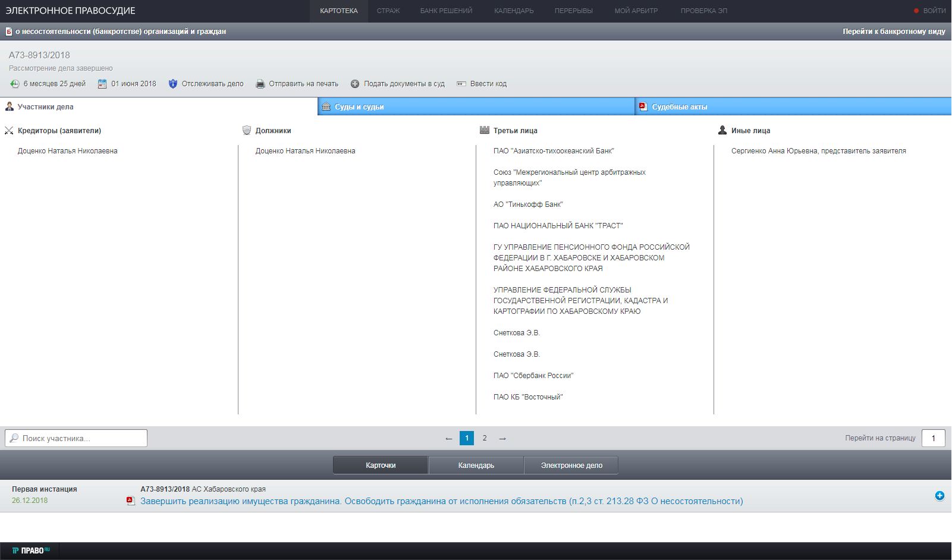The image size is (952, 560).
Task: Click the calendar icon next to 01 июня 2018
Action: pyautogui.click(x=102, y=84)
